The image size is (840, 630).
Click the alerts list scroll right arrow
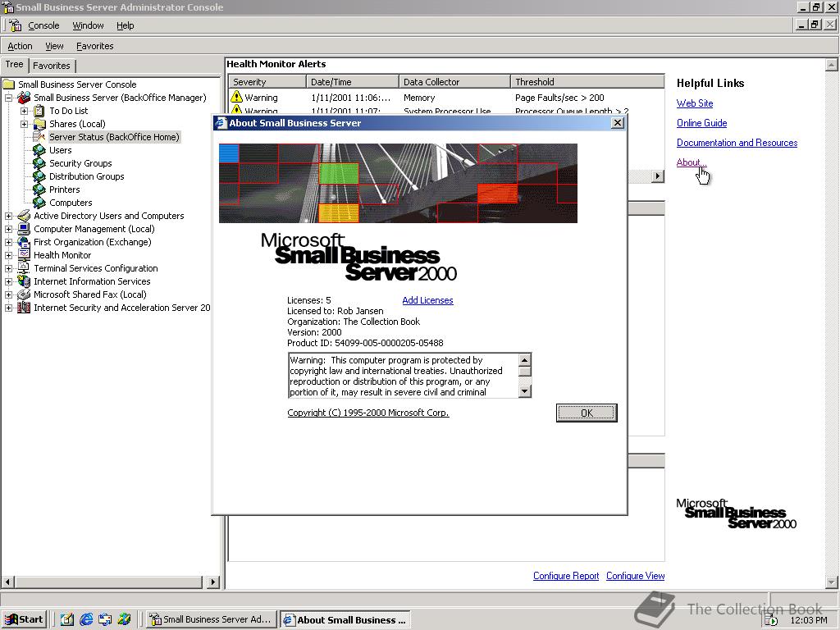pyautogui.click(x=657, y=176)
